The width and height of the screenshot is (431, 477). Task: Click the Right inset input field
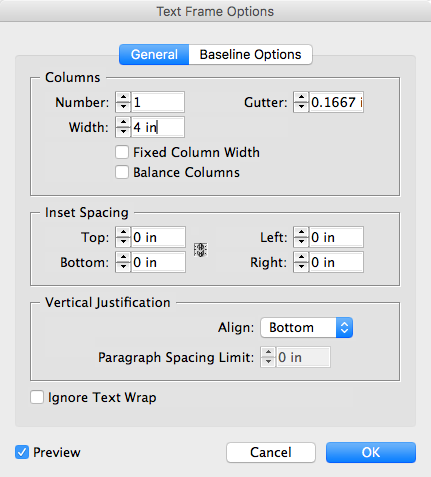pyautogui.click(x=336, y=262)
